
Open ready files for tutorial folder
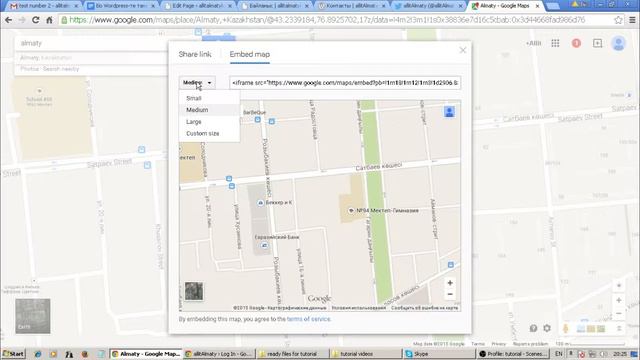pos(291,354)
